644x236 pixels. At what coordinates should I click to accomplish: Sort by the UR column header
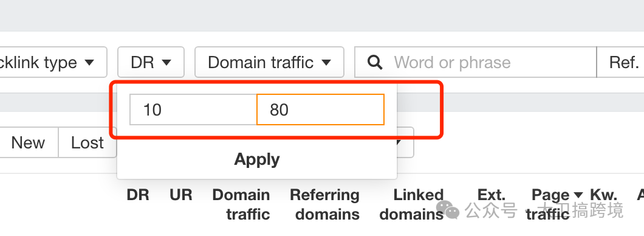pyautogui.click(x=181, y=195)
